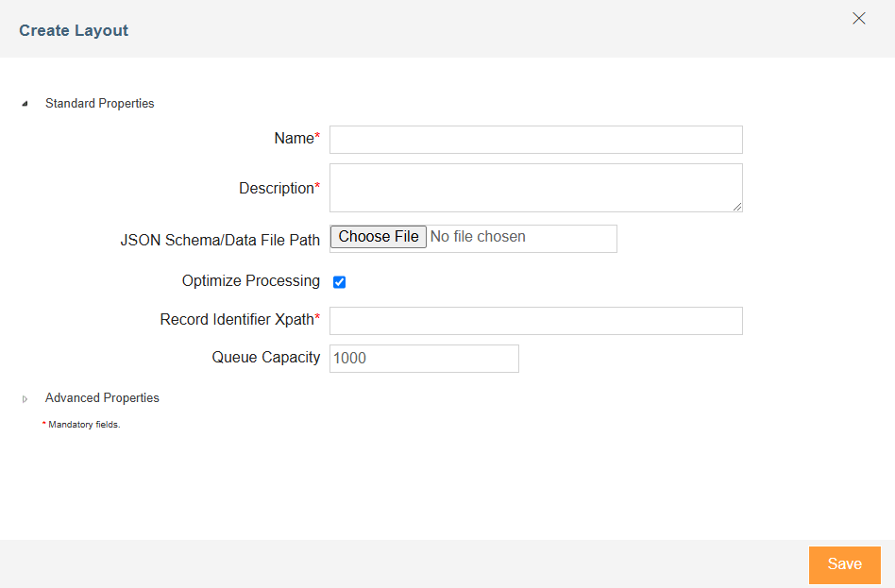Click the JSON Schema/Data File Path label
The image size is (895, 588).
point(220,241)
